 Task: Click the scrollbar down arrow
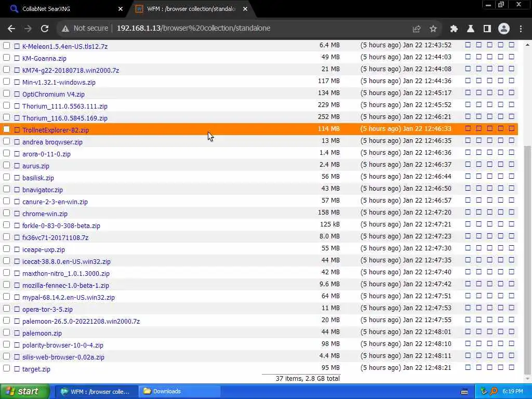tap(527, 379)
